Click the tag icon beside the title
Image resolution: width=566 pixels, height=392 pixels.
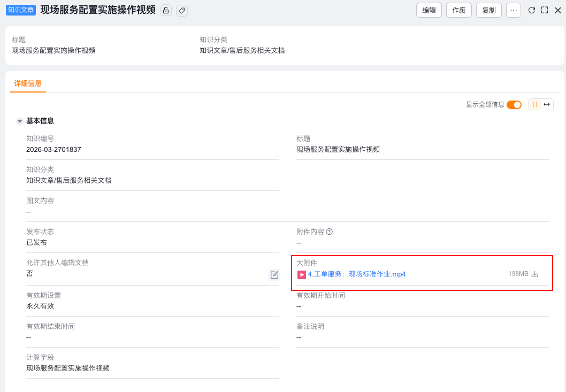point(182,11)
